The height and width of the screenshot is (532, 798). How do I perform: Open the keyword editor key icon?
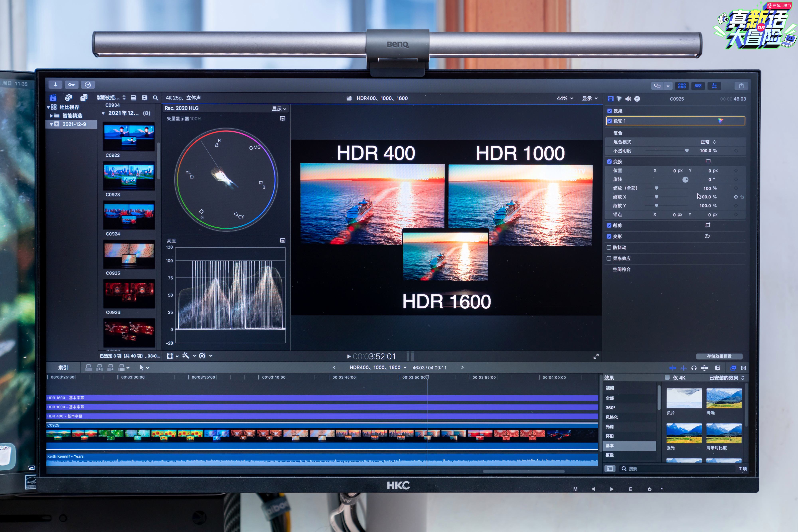(72, 85)
